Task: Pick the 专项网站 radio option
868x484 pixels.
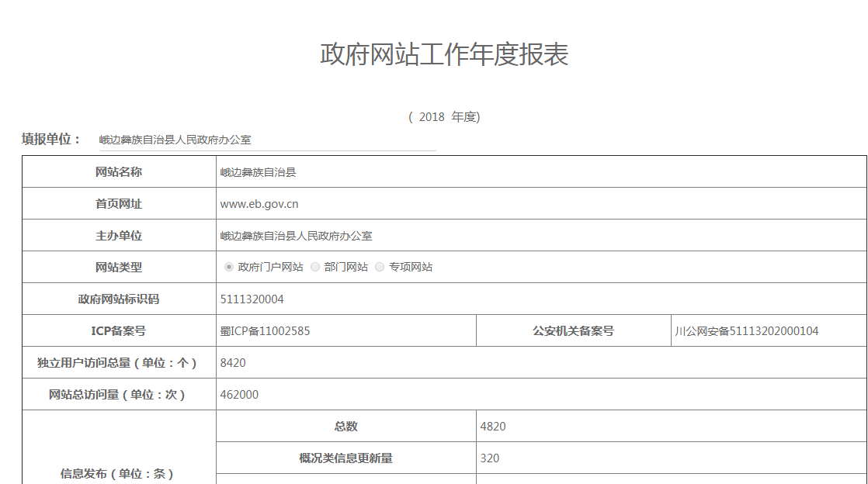Action: click(x=380, y=267)
